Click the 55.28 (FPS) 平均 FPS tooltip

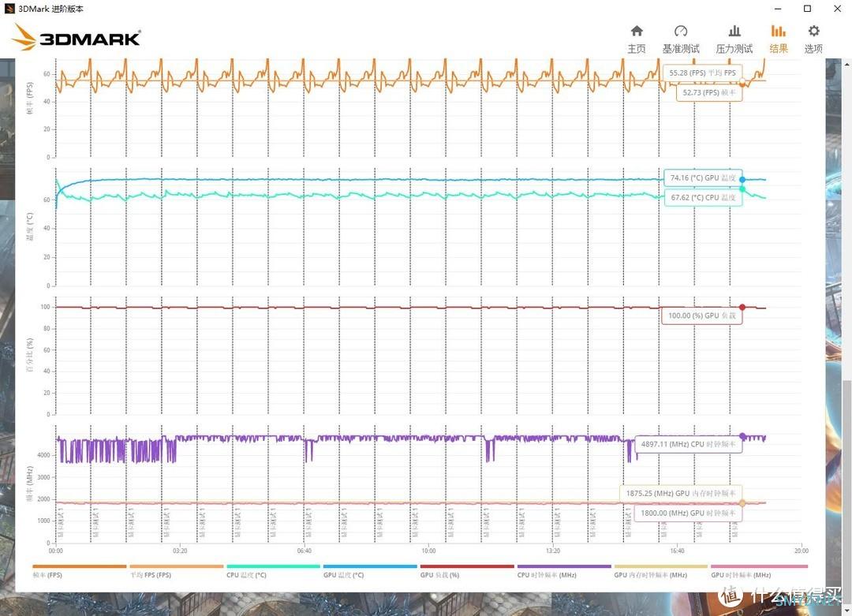702,73
